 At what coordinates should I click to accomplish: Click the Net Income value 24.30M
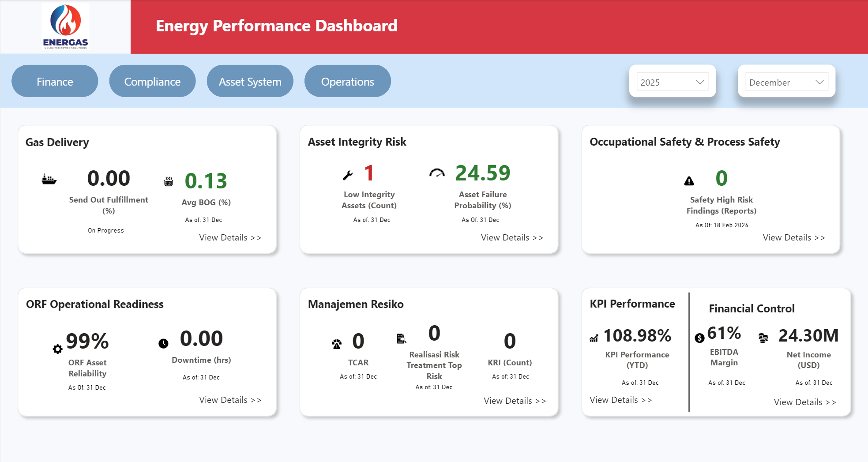point(808,336)
